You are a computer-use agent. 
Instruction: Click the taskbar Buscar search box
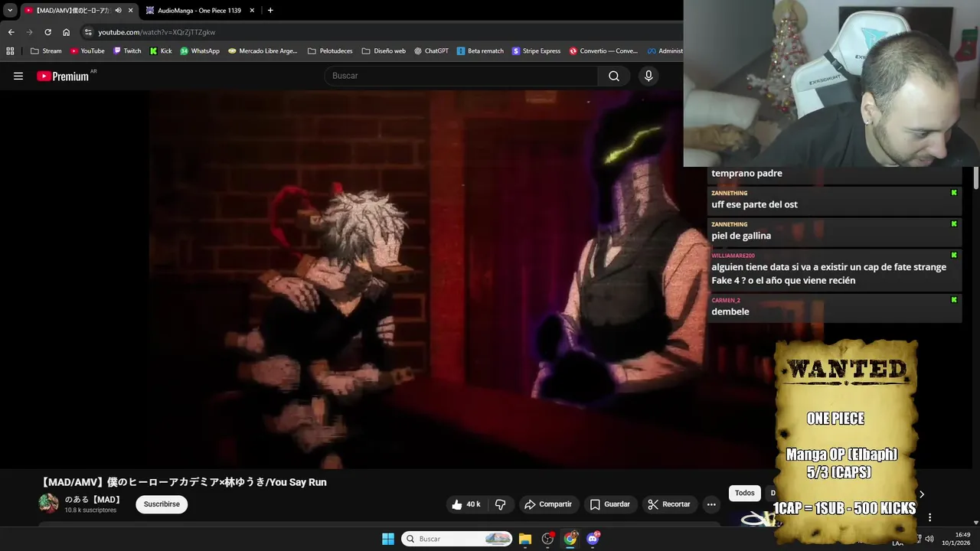click(457, 539)
